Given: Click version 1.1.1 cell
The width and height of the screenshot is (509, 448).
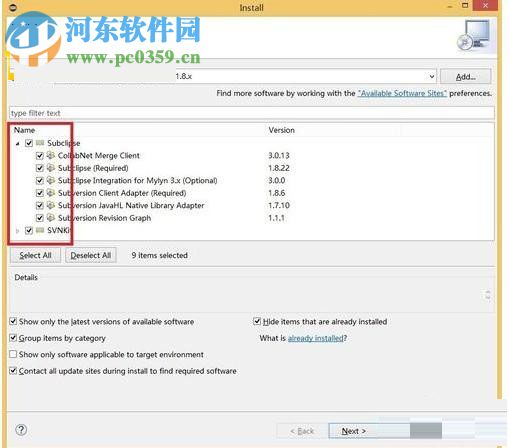Looking at the screenshot, I should (x=276, y=218).
